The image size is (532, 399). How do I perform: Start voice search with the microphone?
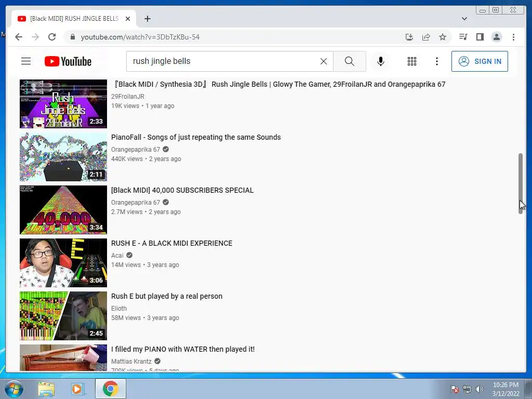click(381, 61)
